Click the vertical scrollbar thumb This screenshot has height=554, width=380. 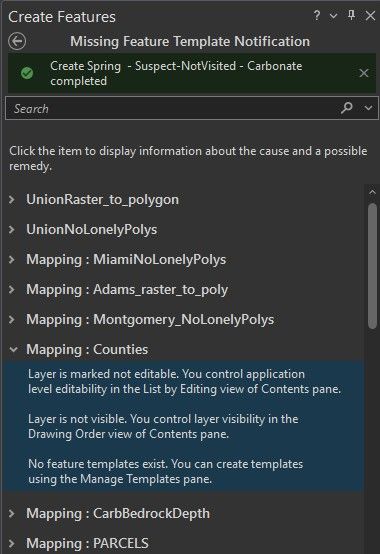[372, 266]
